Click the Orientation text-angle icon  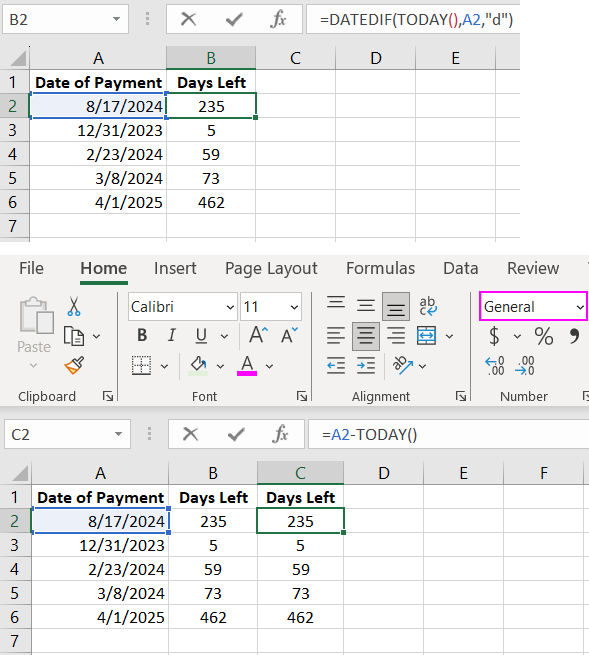coord(403,365)
